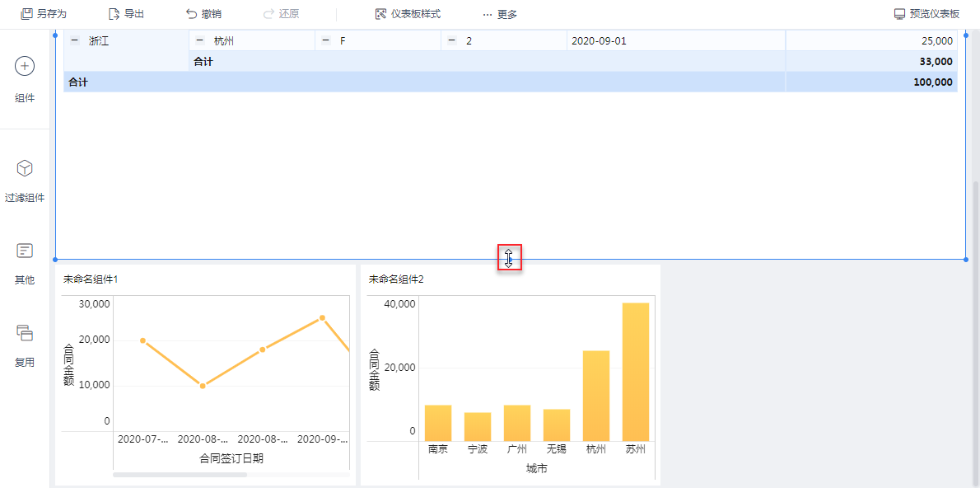Select the 100,000 grand total value
This screenshot has height=488, width=980.
[871, 82]
